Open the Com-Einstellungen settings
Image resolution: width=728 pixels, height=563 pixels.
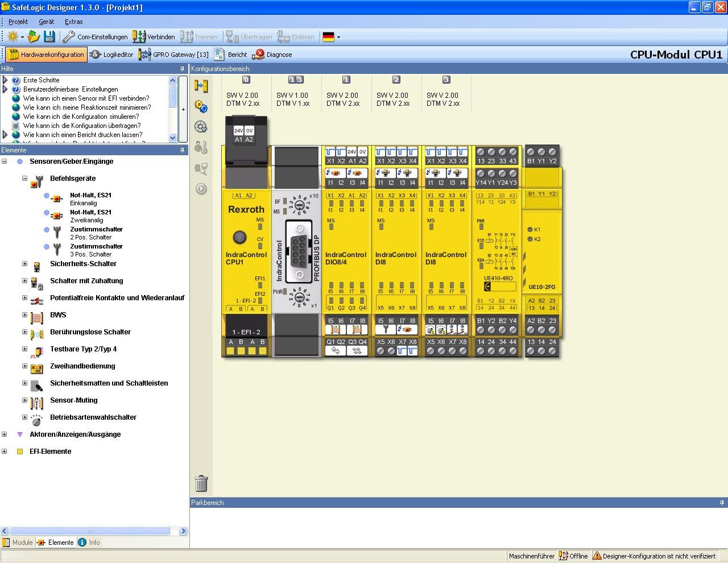[x=95, y=37]
